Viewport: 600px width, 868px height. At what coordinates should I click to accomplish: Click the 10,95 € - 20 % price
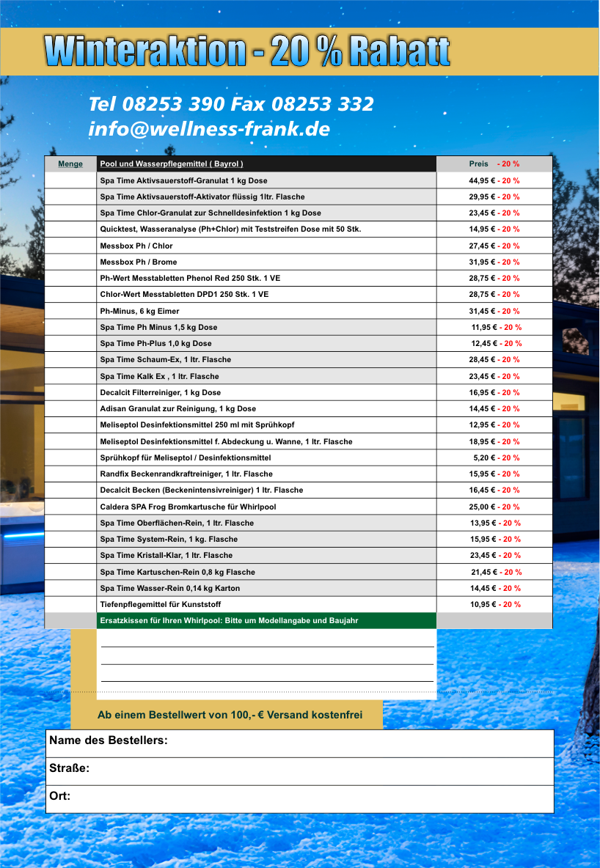pyautogui.click(x=495, y=605)
